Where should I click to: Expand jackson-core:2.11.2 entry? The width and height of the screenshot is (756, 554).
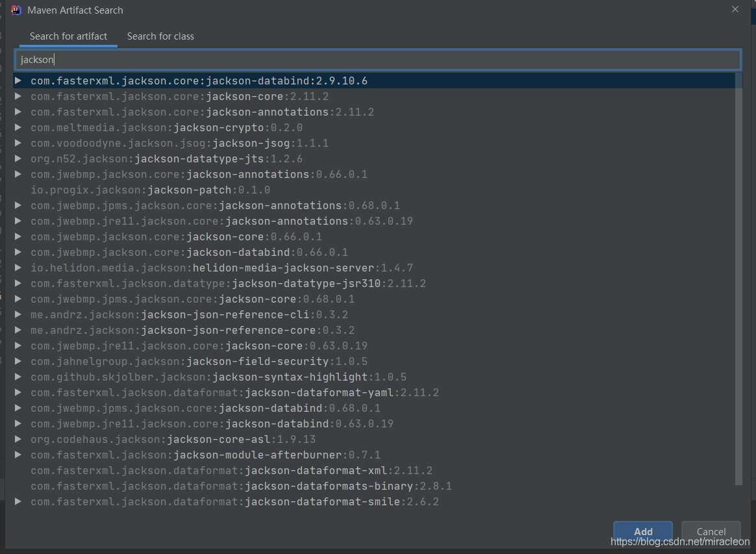tap(18, 96)
